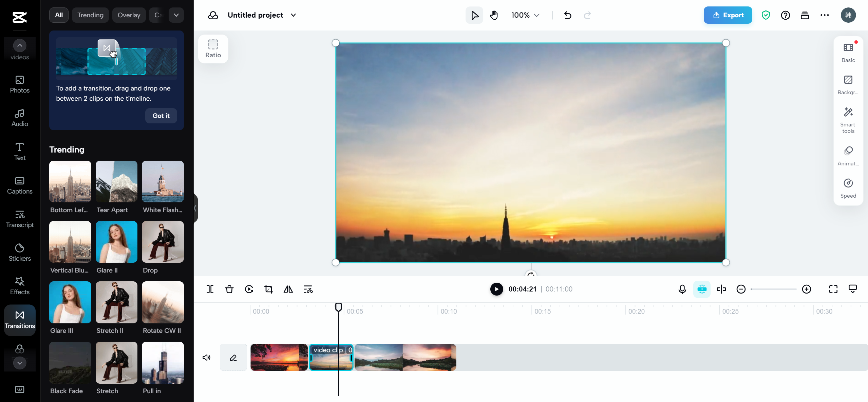The image size is (868, 402).
Task: Click the Mirror flip icon
Action: click(288, 289)
